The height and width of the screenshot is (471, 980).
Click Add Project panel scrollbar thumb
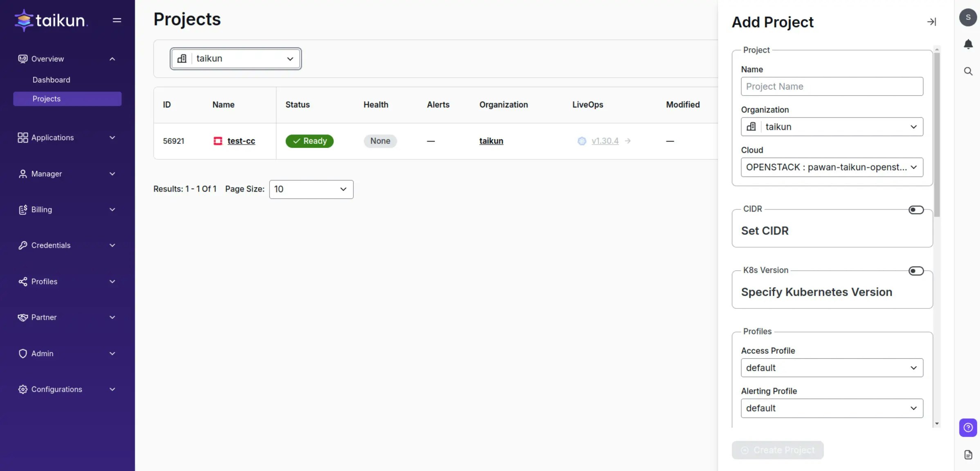(937, 135)
